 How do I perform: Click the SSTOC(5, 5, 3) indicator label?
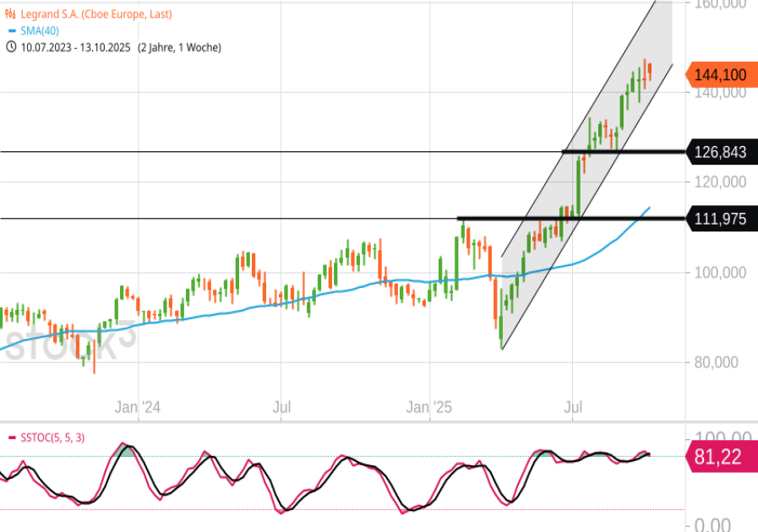[52, 437]
